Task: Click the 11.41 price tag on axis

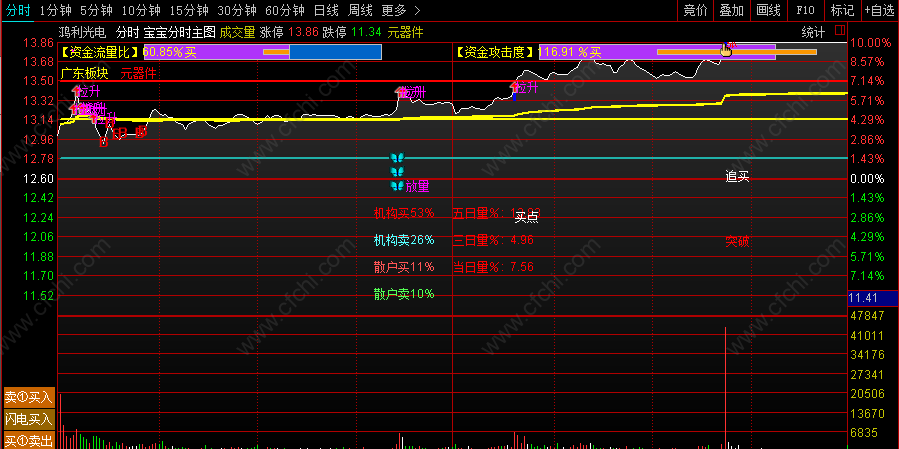Action: 873,298
